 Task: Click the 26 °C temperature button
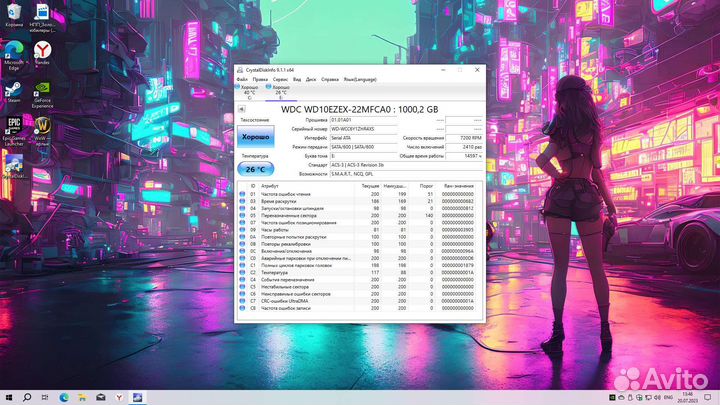[255, 169]
